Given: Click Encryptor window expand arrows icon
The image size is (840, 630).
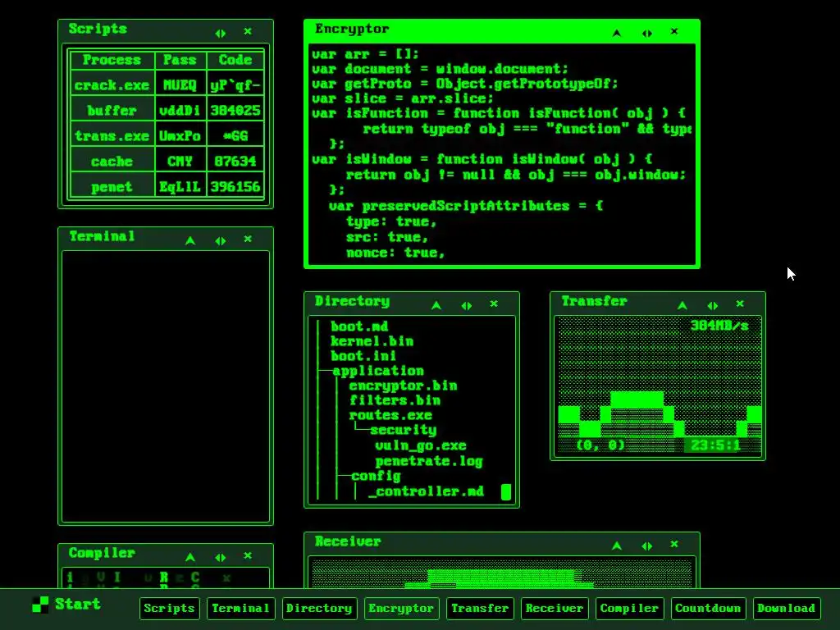Looking at the screenshot, I should [x=647, y=33].
